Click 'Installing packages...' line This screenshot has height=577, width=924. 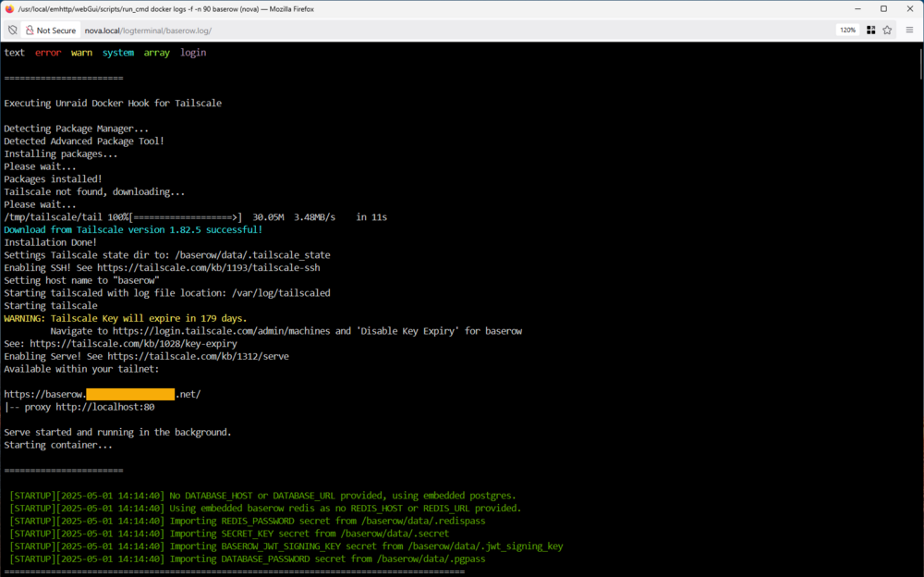[61, 154]
